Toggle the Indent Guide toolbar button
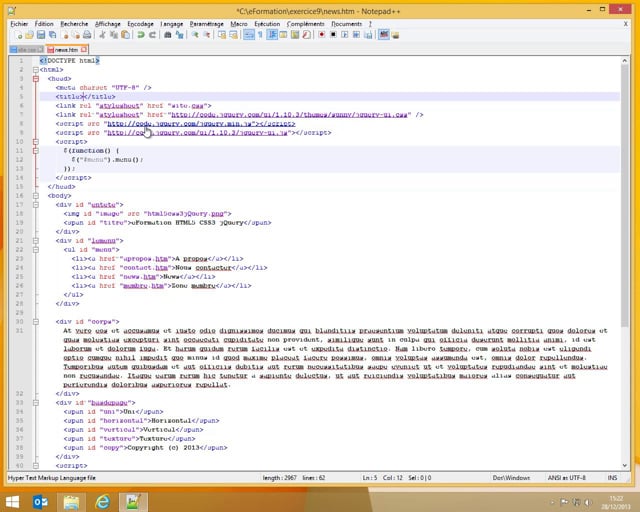640x512 pixels. tap(271, 35)
